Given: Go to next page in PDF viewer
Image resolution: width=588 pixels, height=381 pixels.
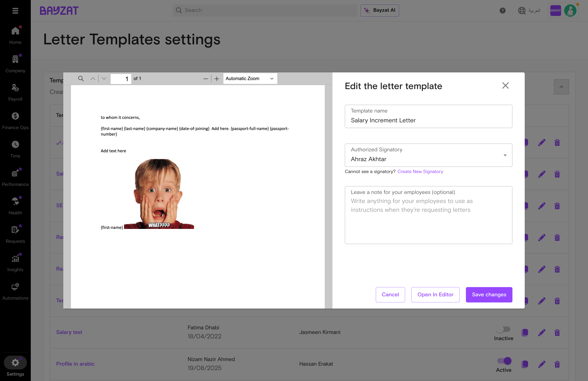Looking at the screenshot, I should [104, 79].
